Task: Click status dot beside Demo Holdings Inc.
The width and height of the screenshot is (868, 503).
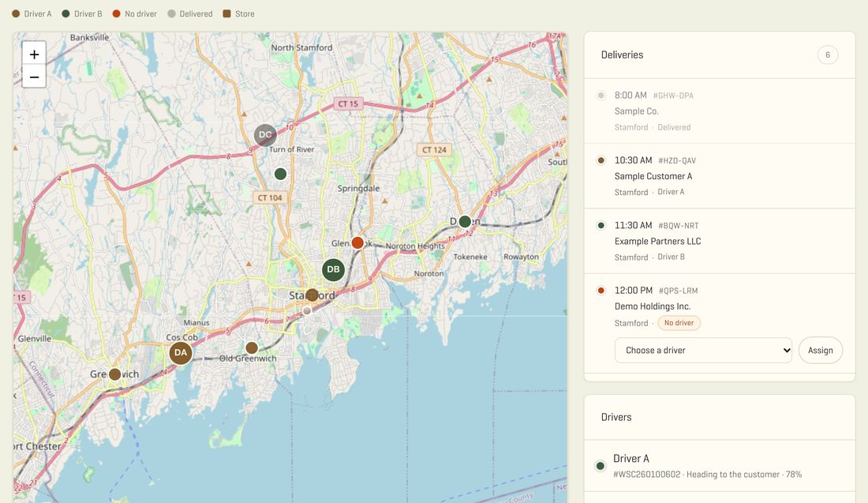Action: point(600,291)
